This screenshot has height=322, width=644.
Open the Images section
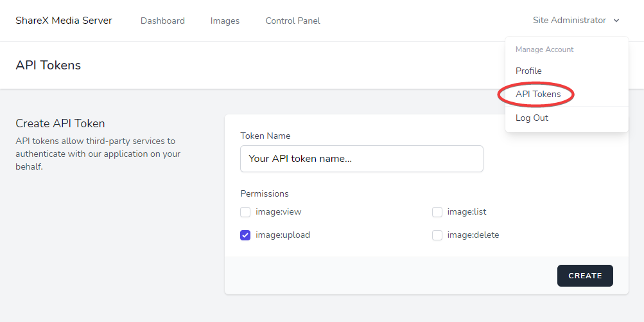pos(225,21)
